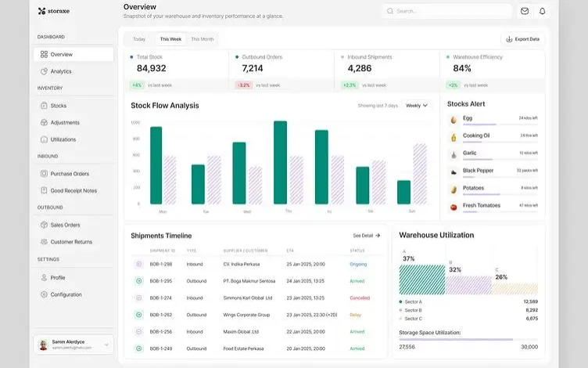Image resolution: width=588 pixels, height=368 pixels.
Task: Click status icon for shipment BOB-1-249
Action: pyautogui.click(x=138, y=348)
